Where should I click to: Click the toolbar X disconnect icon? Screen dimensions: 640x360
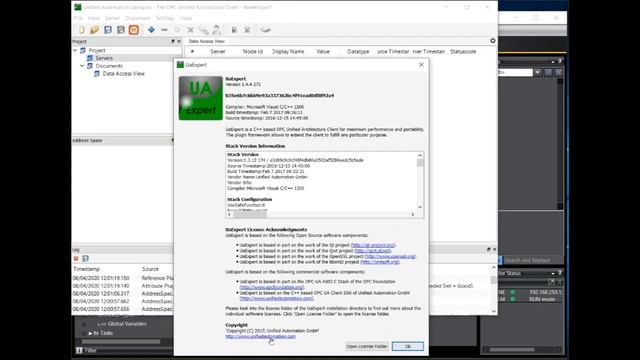(x=190, y=30)
